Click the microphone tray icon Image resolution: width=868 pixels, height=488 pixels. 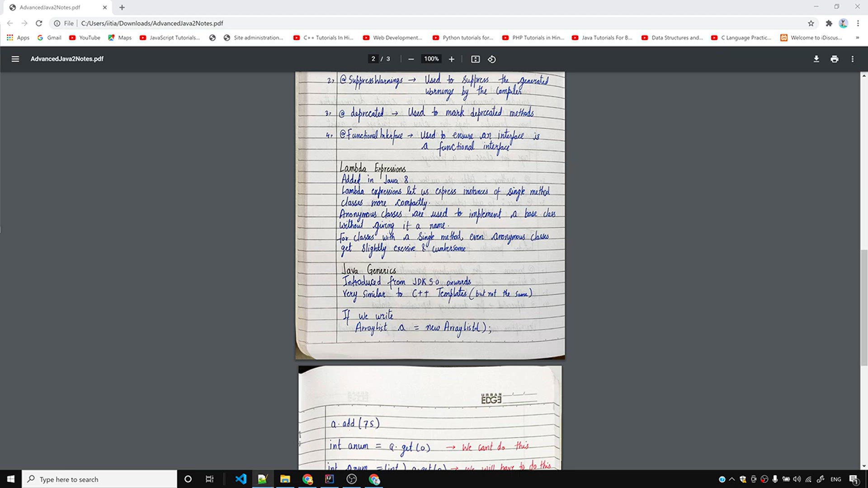775,479
